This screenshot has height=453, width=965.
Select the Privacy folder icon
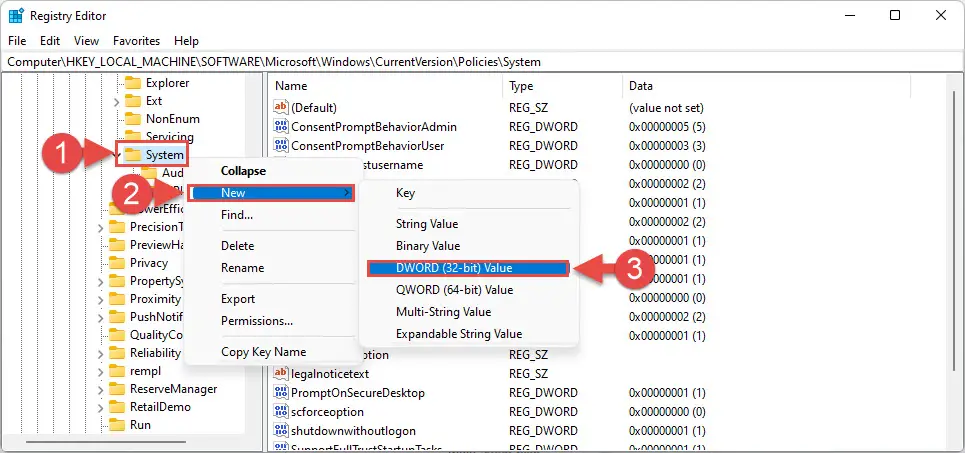(x=117, y=263)
